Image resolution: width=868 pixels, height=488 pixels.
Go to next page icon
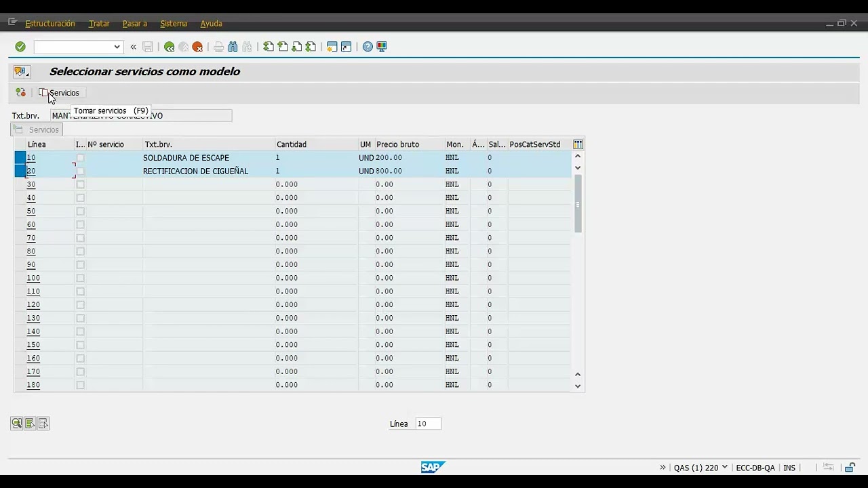297,47
